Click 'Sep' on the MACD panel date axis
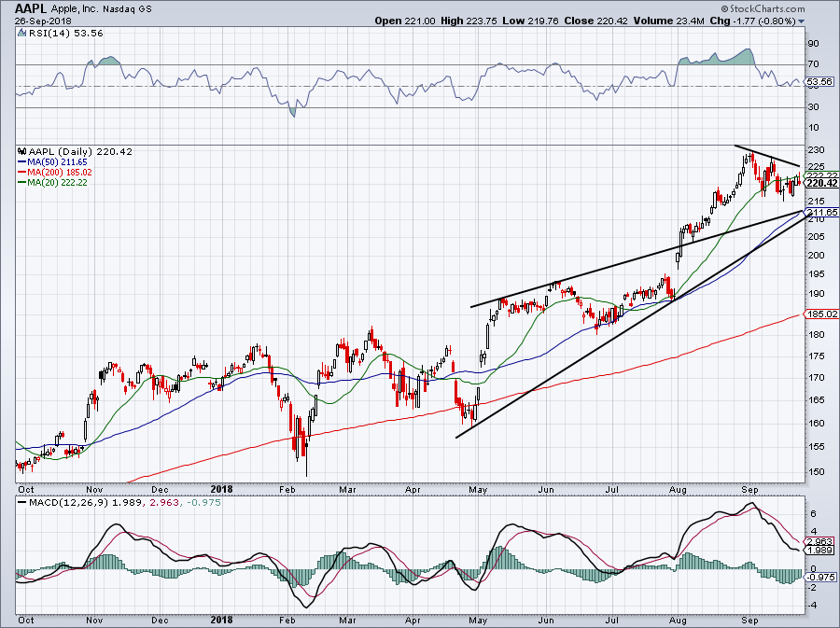This screenshot has height=628, width=840. (749, 621)
